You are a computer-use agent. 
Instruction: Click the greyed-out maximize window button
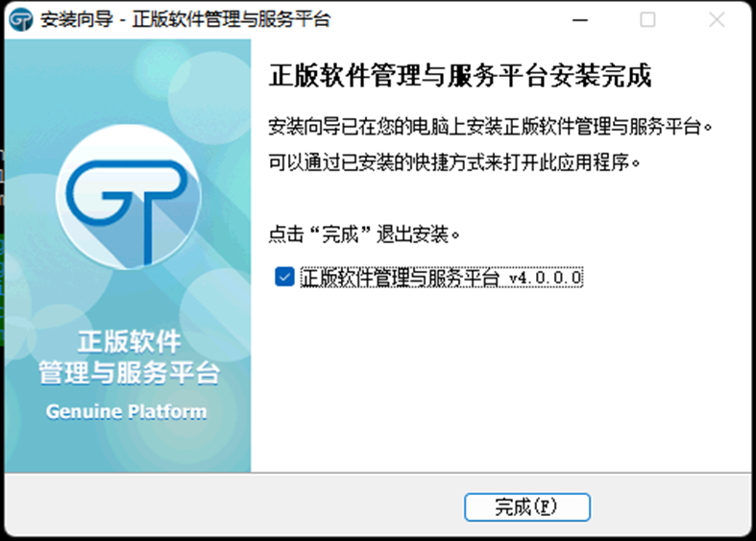tap(647, 20)
